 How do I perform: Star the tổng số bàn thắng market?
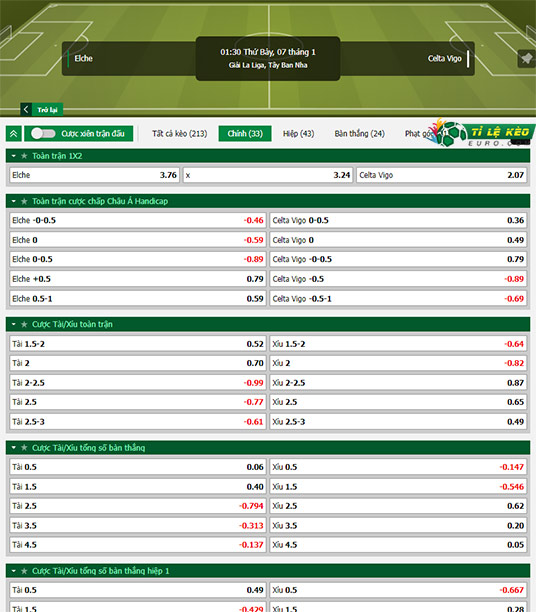pyautogui.click(x=24, y=448)
